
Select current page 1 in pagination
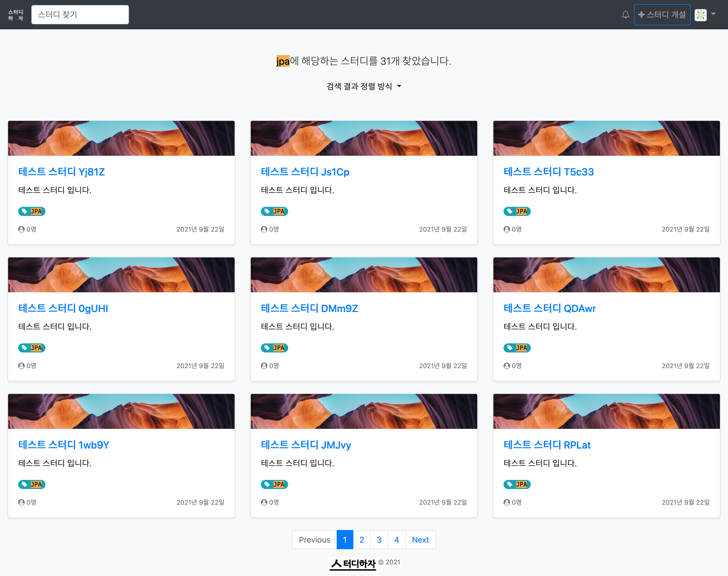point(345,540)
